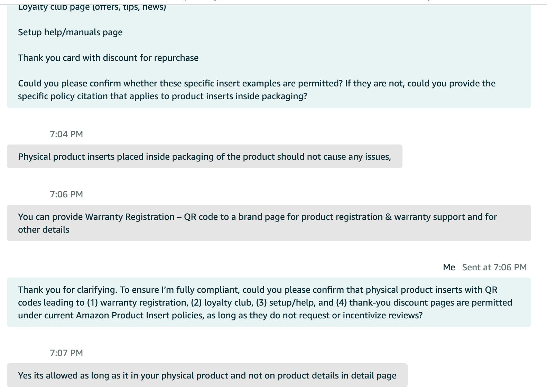The height and width of the screenshot is (392, 547).
Task: Click the "Thank you for clarifying" message line
Action: (x=258, y=290)
